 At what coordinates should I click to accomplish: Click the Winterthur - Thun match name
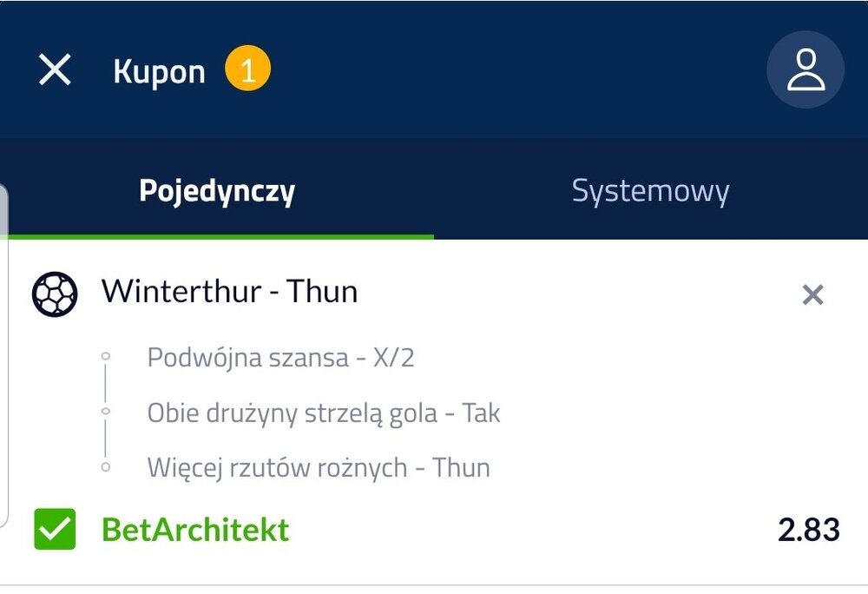(230, 292)
